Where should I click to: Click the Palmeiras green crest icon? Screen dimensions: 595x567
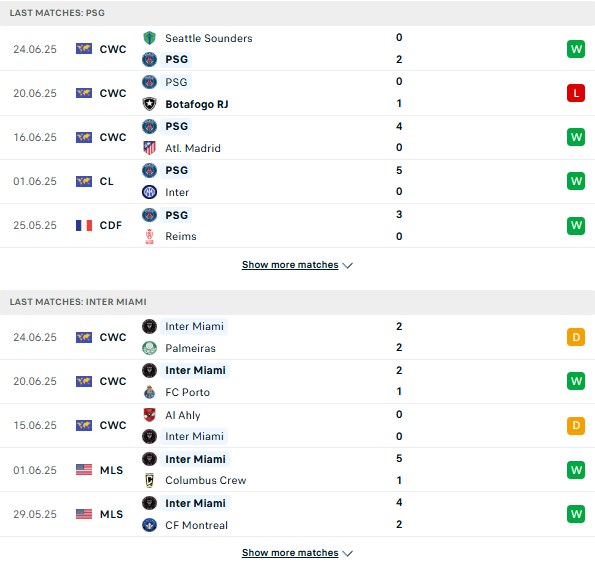[150, 348]
